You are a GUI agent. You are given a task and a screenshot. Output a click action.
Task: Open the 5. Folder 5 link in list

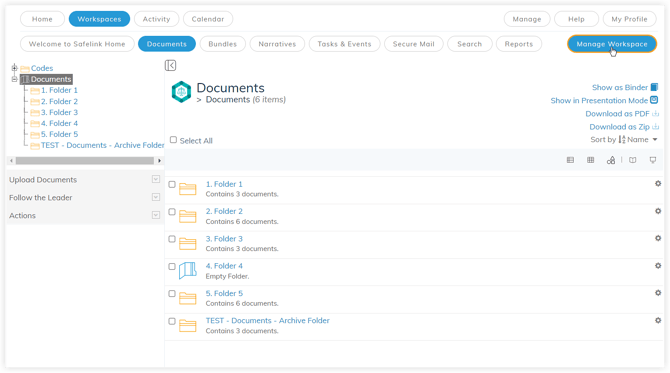coord(224,293)
